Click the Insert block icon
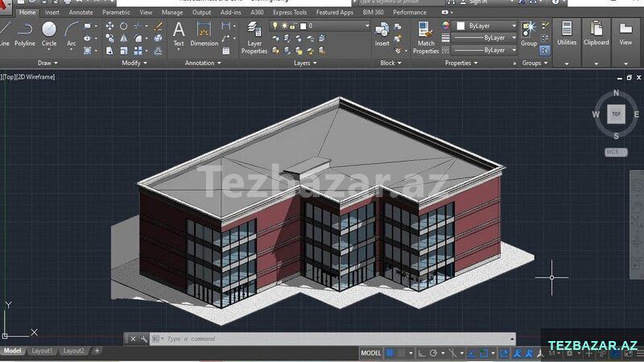Image resolution: width=644 pixels, height=362 pixels. [x=382, y=35]
